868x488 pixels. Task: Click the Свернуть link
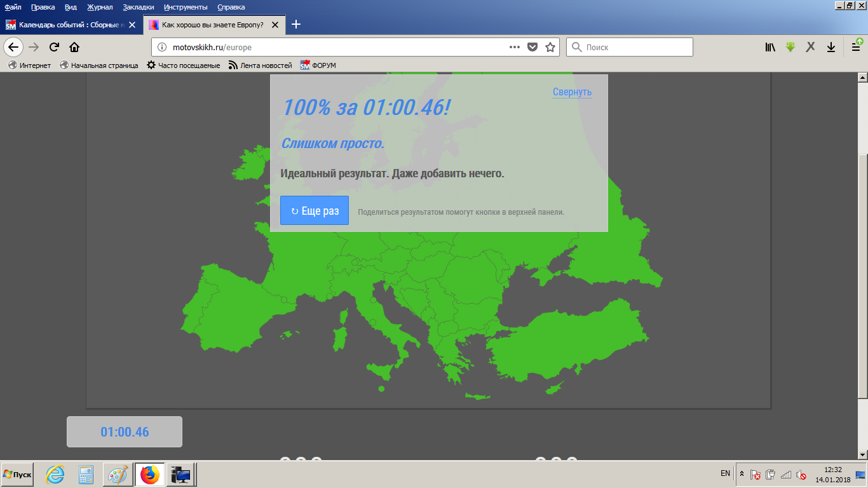point(572,92)
